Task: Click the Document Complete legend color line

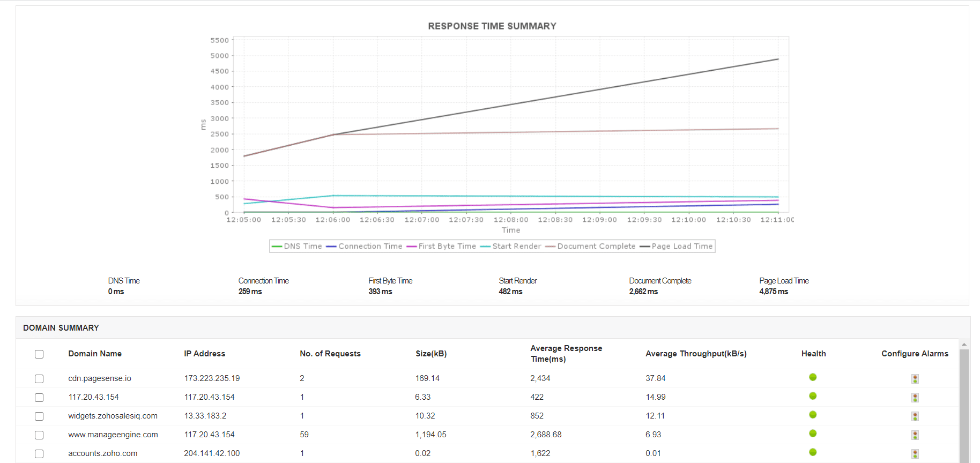Action: point(550,247)
